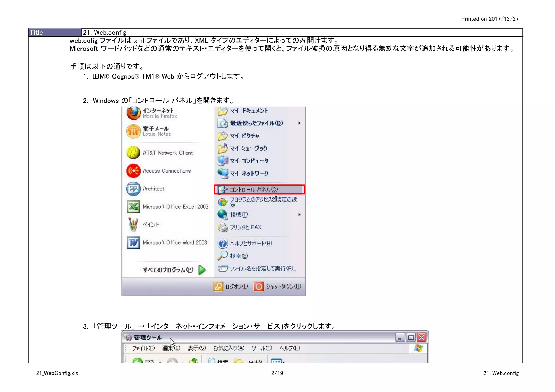The image size is (555, 392).
Task: Open プリンタと FAX entry
Action: pos(246,227)
